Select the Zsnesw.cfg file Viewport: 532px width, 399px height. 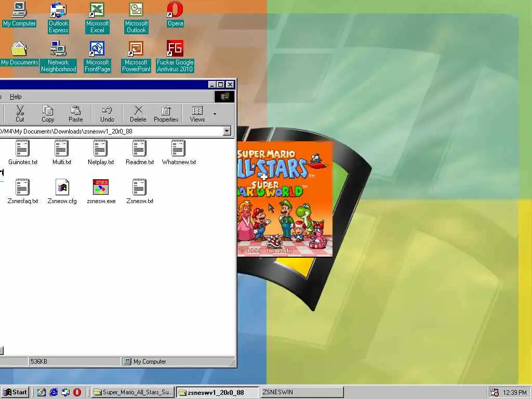click(62, 191)
